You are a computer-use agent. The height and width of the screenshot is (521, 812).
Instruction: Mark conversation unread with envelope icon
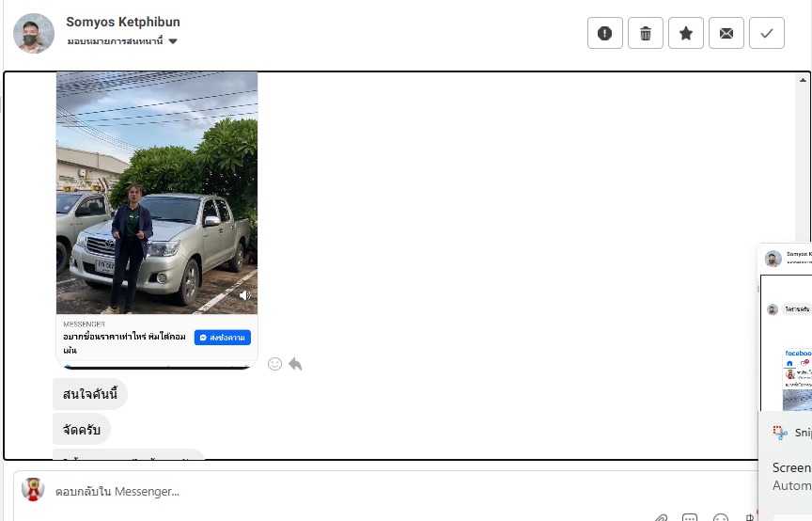726,33
